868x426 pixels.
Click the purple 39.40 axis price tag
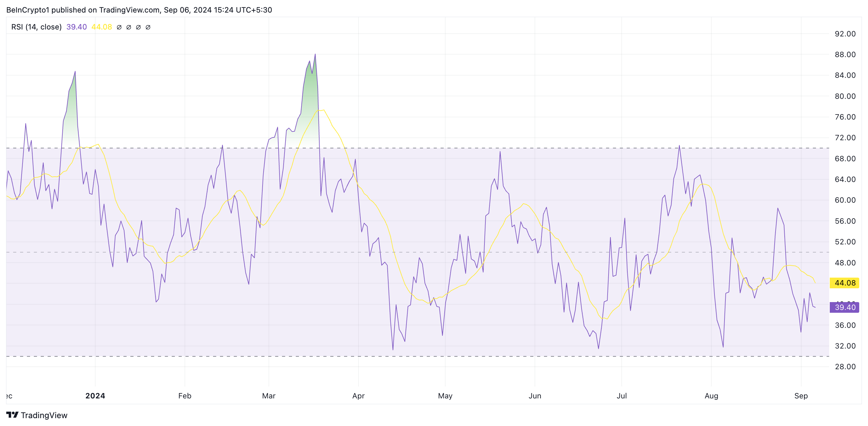[844, 307]
